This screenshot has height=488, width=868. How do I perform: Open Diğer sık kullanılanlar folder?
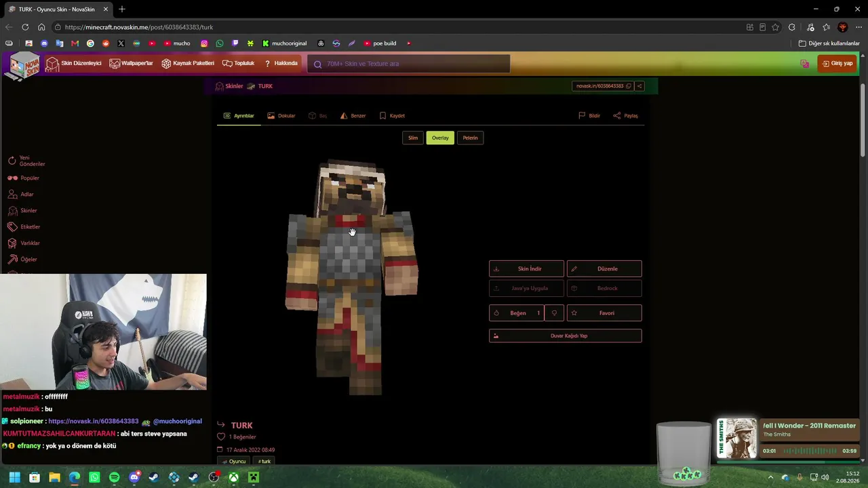pyautogui.click(x=829, y=43)
